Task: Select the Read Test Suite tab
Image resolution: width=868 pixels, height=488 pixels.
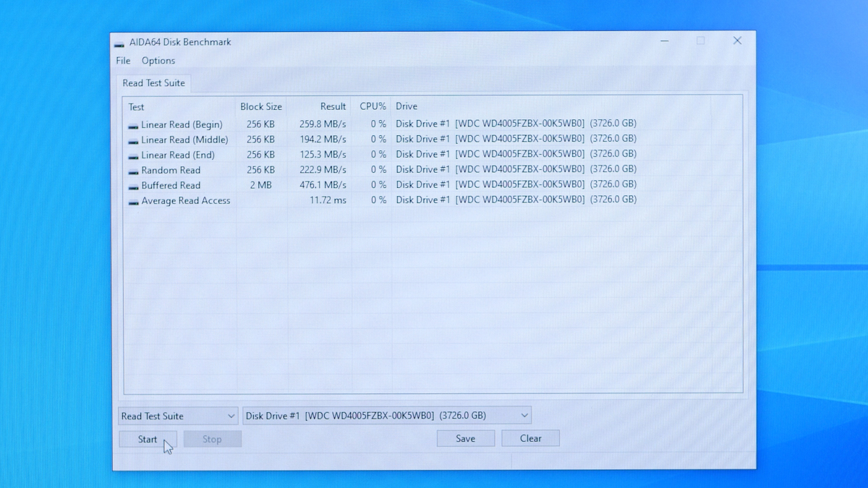Action: tap(153, 83)
